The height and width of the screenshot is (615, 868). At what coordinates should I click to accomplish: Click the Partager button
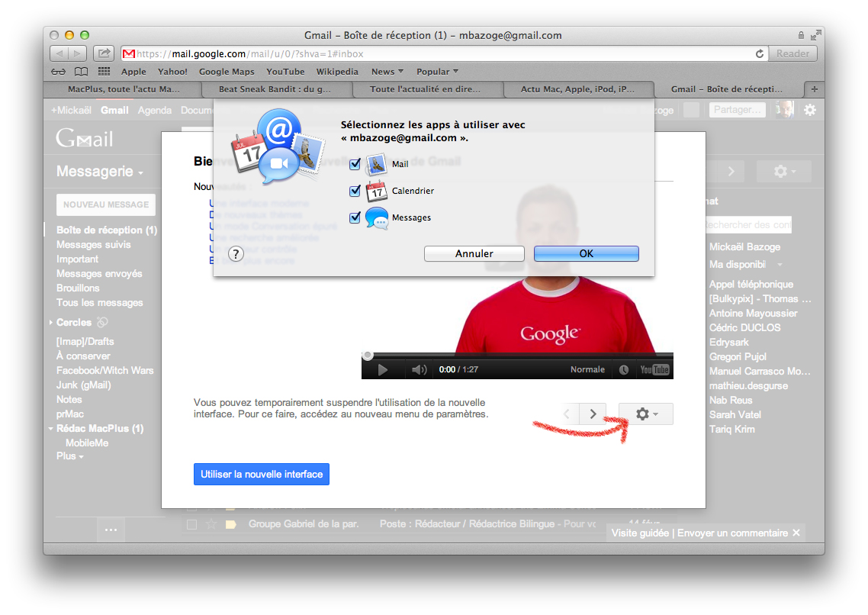737,110
